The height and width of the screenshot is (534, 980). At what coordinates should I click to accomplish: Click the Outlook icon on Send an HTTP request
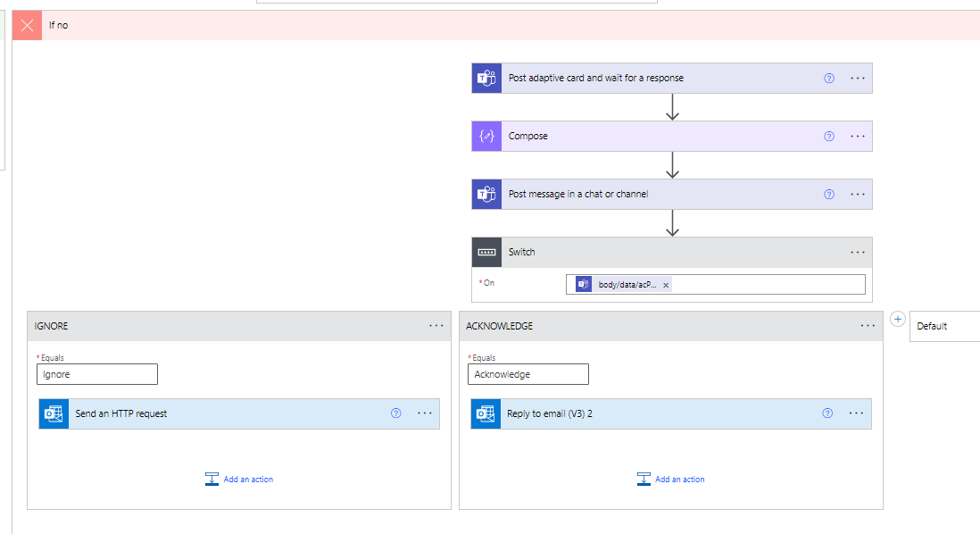pyautogui.click(x=54, y=413)
